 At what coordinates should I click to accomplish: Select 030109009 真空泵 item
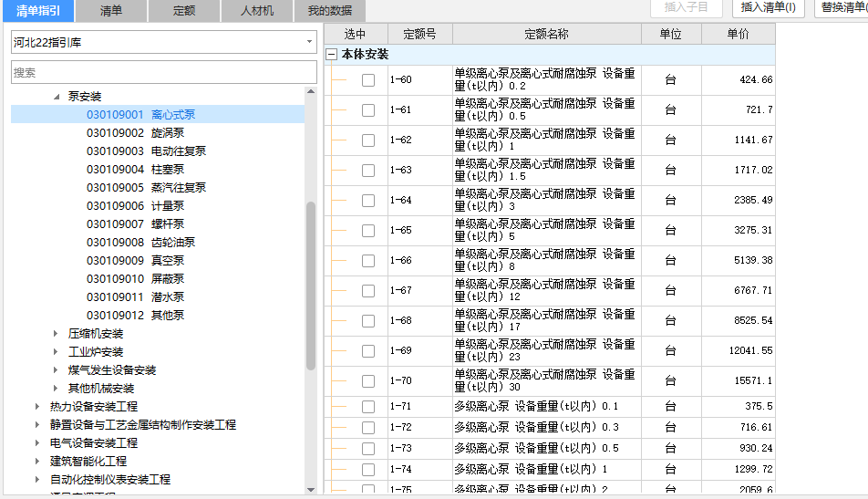[135, 261]
